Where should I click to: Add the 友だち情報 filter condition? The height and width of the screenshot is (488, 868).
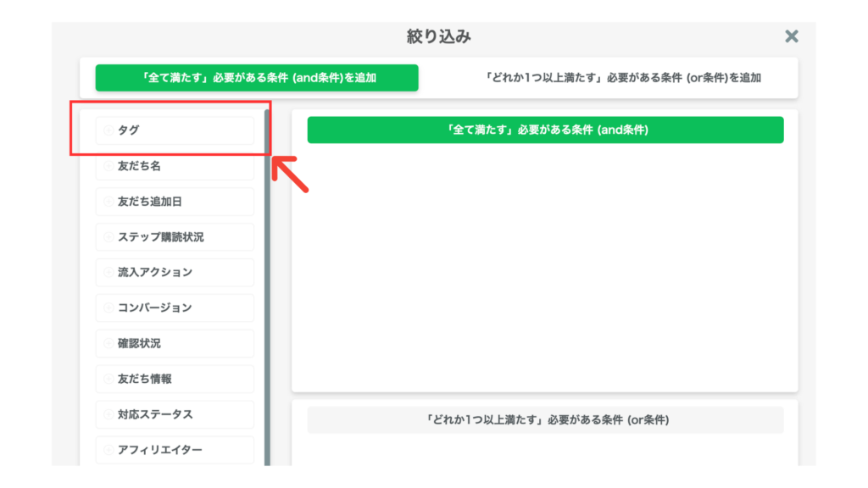coord(175,379)
